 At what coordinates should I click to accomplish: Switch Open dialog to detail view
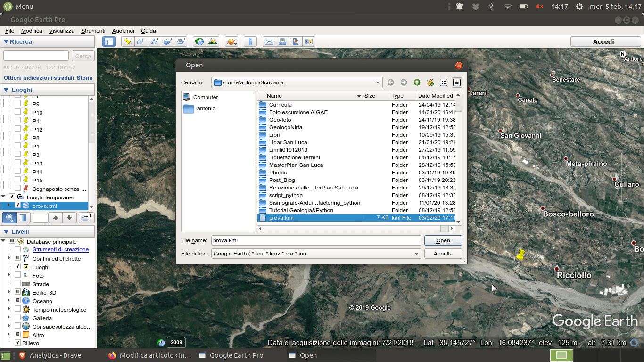(456, 82)
